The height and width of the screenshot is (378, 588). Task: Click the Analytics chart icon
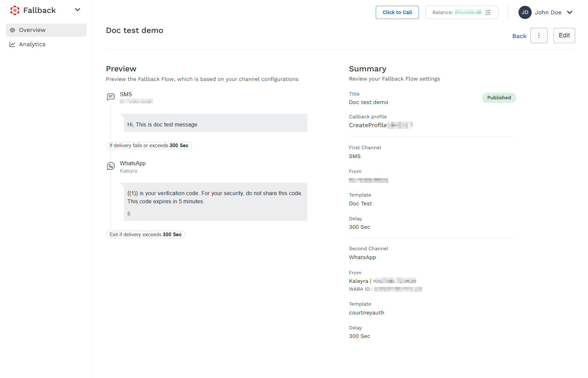point(12,44)
